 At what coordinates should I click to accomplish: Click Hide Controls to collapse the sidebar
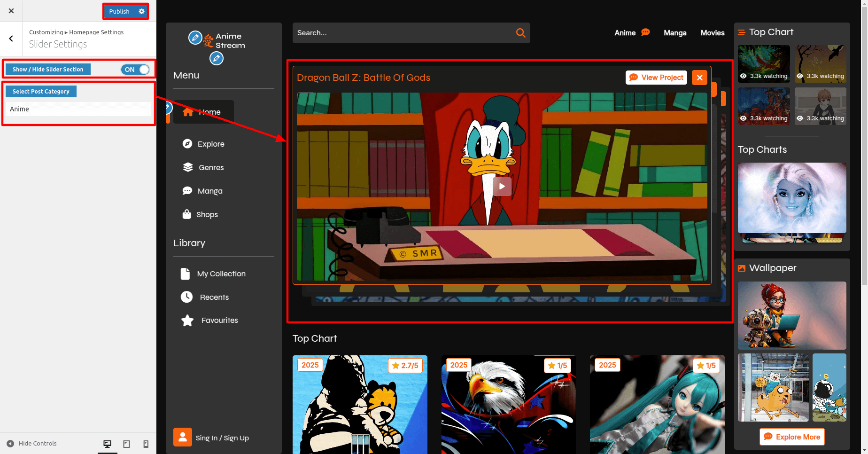point(32,443)
